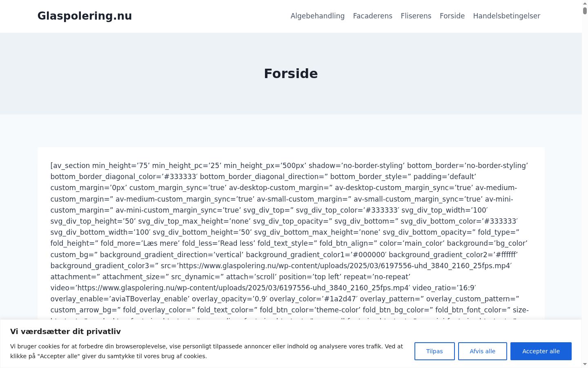Click the cookie banner description text

click(207, 351)
